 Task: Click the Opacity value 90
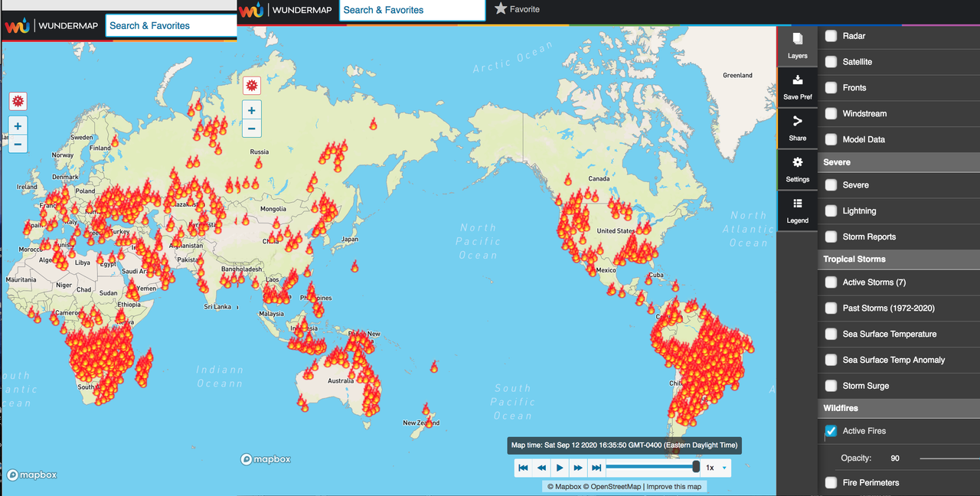[895, 458]
